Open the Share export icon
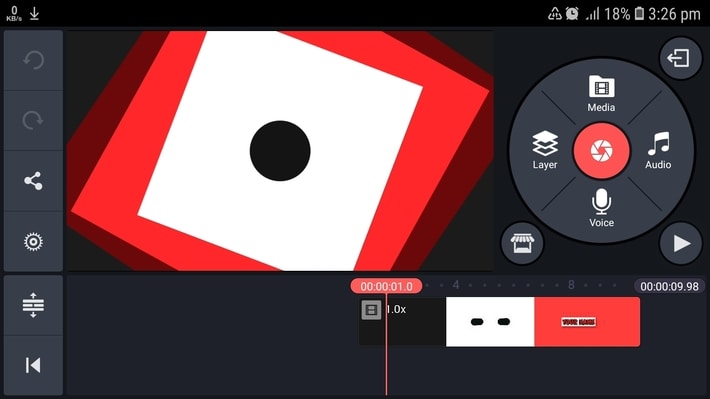This screenshot has width=710, height=399. (34, 181)
